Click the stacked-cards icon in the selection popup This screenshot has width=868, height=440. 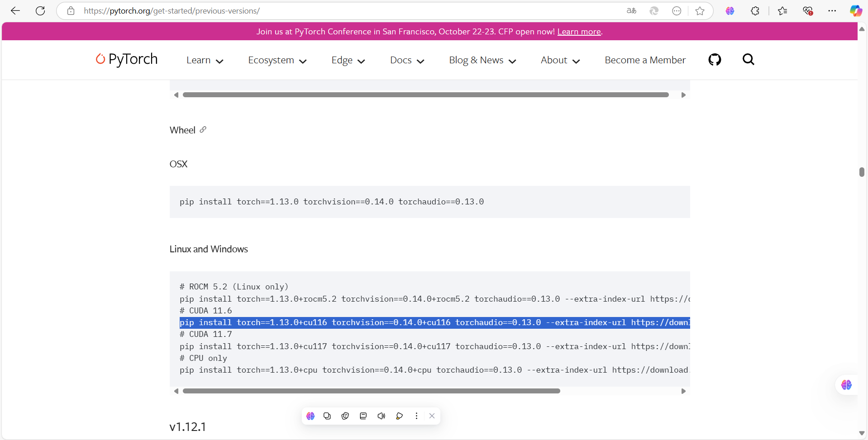click(x=345, y=416)
